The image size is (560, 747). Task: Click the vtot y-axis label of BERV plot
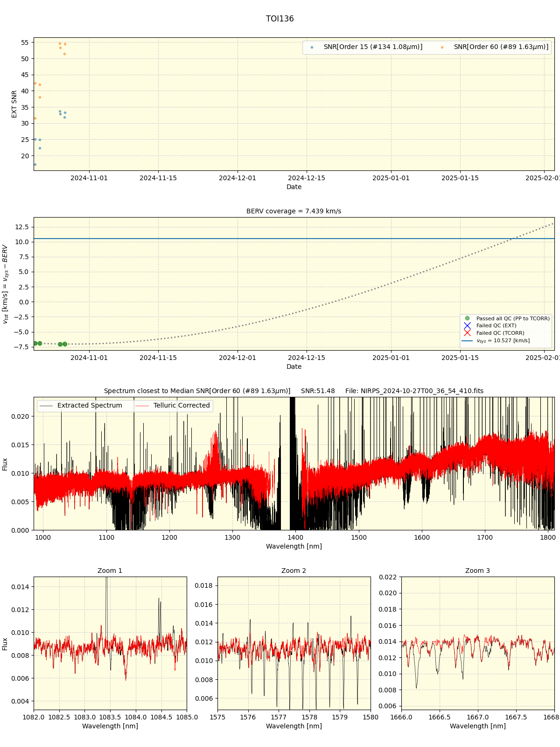point(5,284)
